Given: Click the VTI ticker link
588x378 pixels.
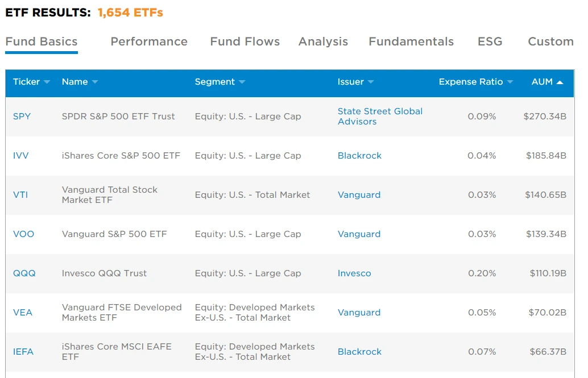Looking at the screenshot, I should [20, 194].
